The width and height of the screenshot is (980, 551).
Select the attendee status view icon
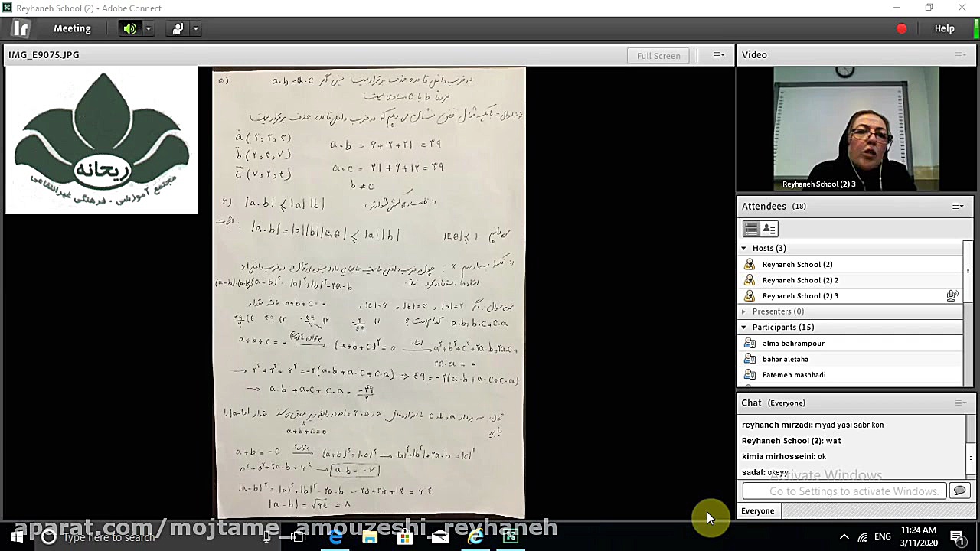click(769, 229)
